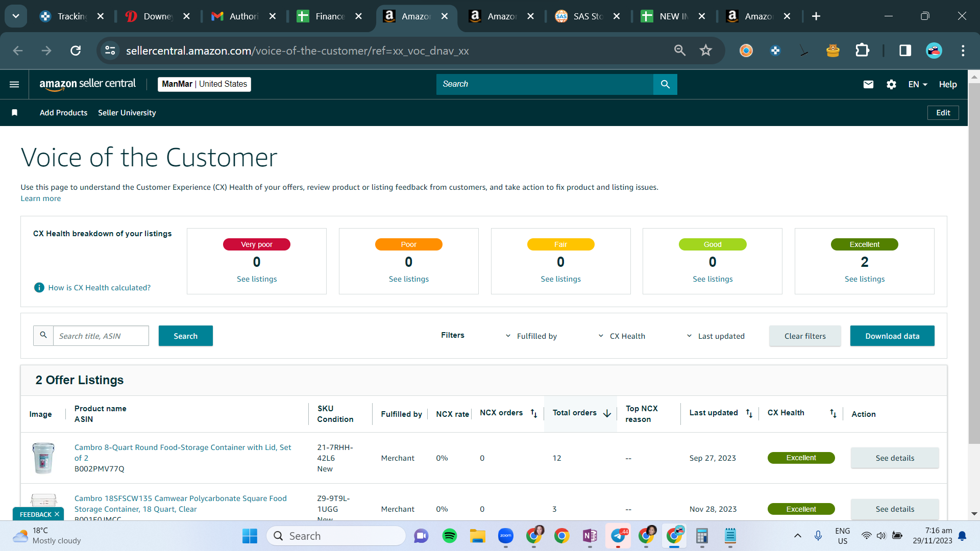Click the Windows Start button

[250, 536]
